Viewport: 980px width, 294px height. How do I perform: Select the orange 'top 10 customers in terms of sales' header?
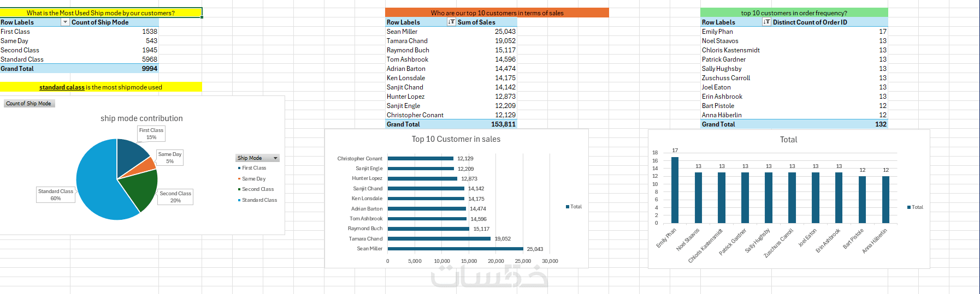click(497, 13)
